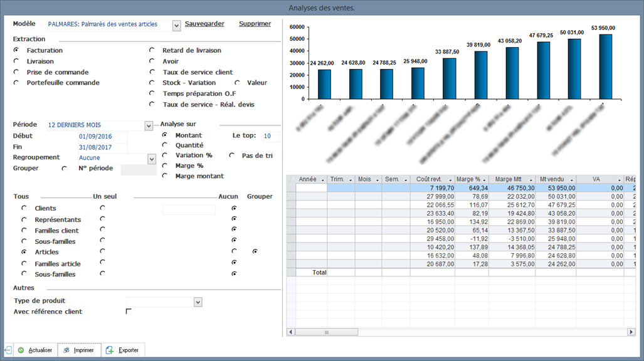Open the Modèle dropdown list
This screenshot has height=361, width=644.
tap(177, 26)
